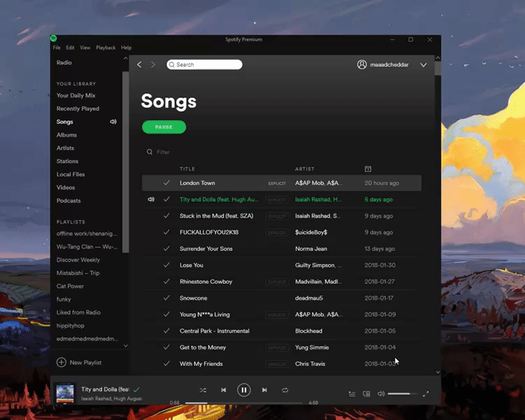The height and width of the screenshot is (420, 525).
Task: Open the Cat Power playlist
Action: click(x=70, y=286)
